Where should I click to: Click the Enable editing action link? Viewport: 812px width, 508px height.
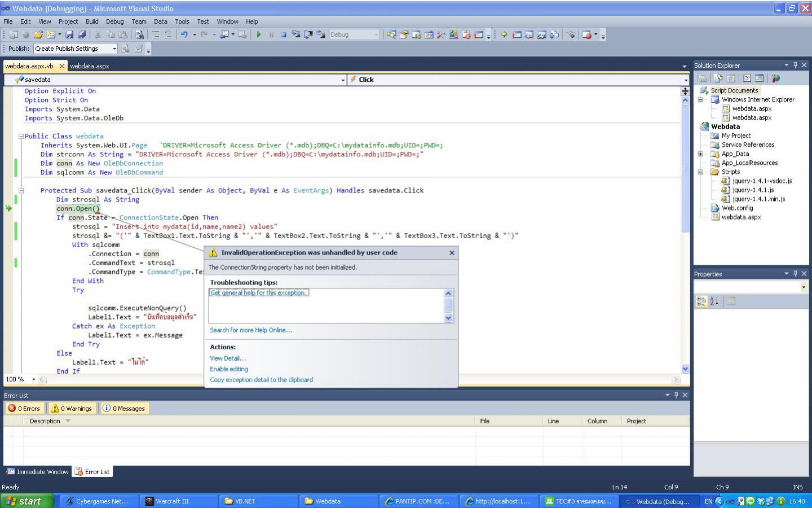tap(229, 369)
